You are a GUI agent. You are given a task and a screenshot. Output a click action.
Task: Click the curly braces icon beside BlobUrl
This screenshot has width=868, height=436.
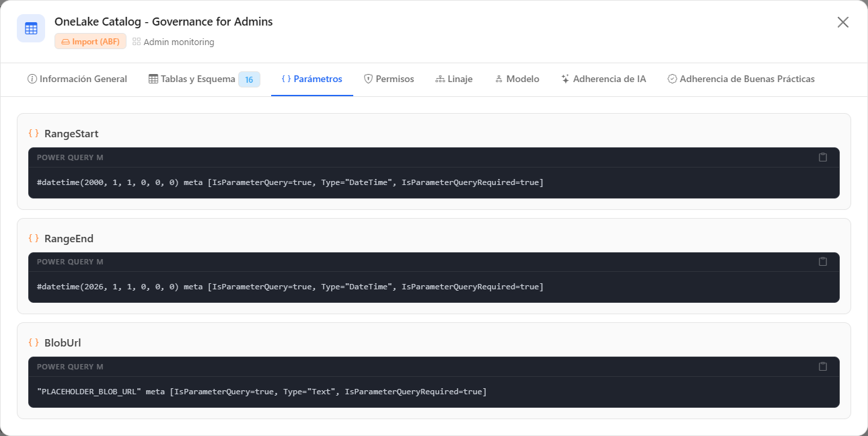(x=34, y=342)
